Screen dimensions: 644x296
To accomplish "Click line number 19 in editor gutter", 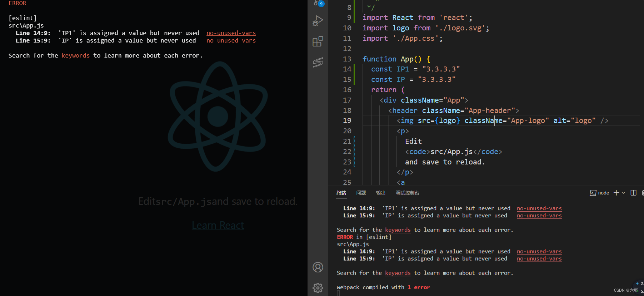I will point(347,120).
